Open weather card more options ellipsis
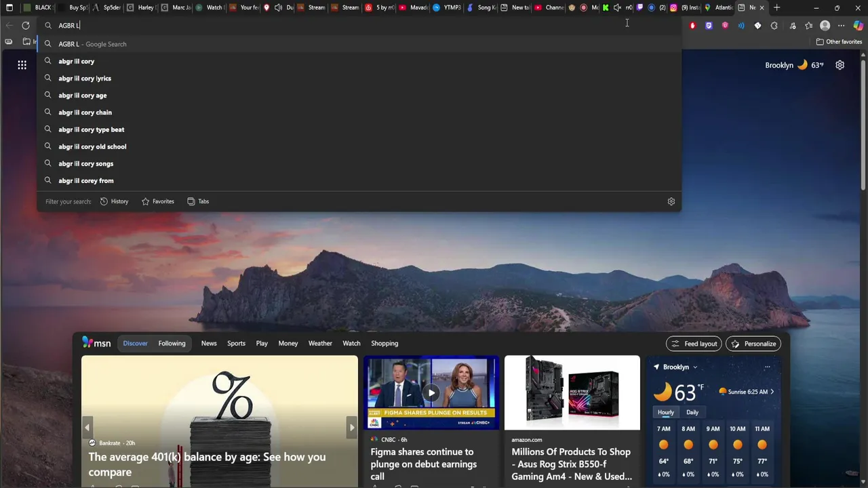 tap(768, 367)
